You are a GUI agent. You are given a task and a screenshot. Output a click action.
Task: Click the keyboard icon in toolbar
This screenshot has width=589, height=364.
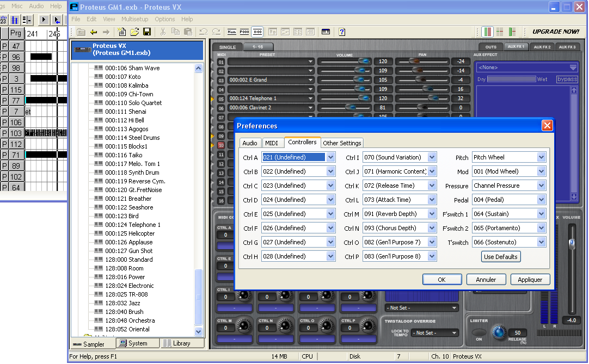click(x=326, y=32)
